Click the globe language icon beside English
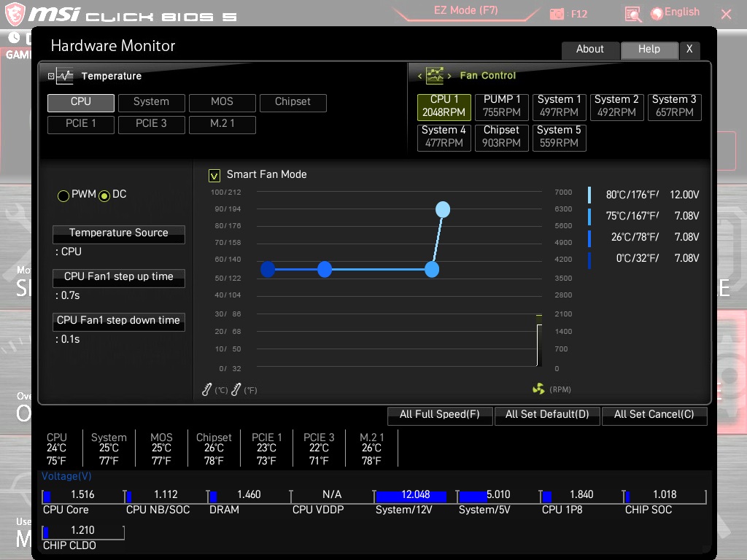The height and width of the screenshot is (560, 747). (657, 13)
